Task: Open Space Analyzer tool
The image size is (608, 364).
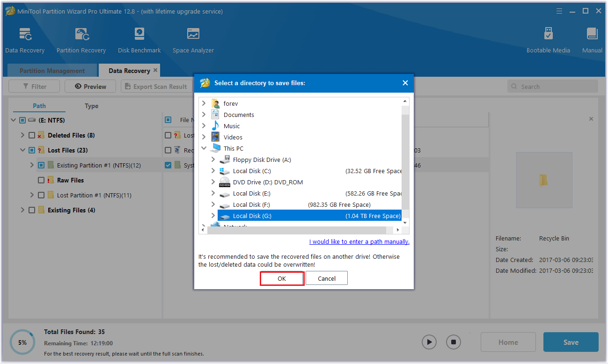Action: [x=193, y=35]
